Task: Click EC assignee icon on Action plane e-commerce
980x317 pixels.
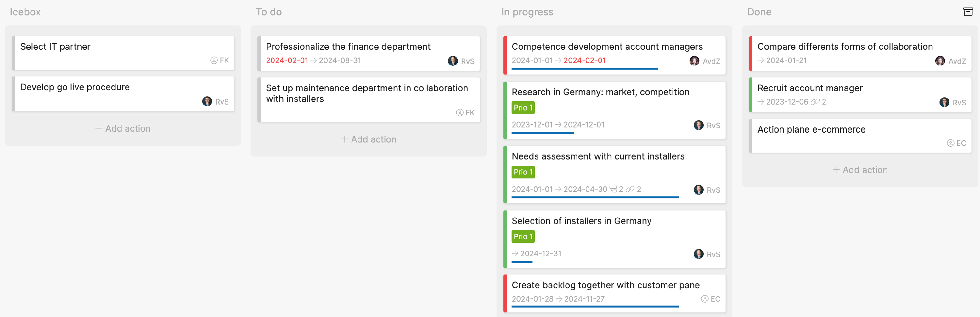Action: (950, 143)
